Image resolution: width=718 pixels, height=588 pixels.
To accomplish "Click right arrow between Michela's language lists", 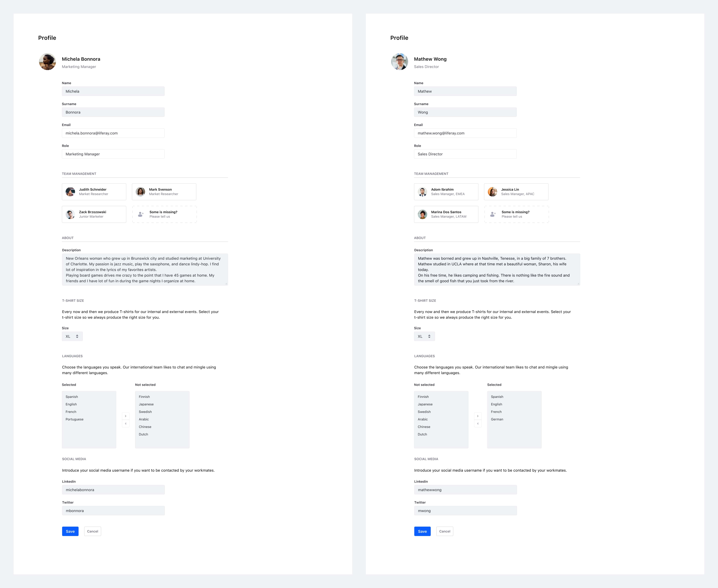I will point(126,416).
